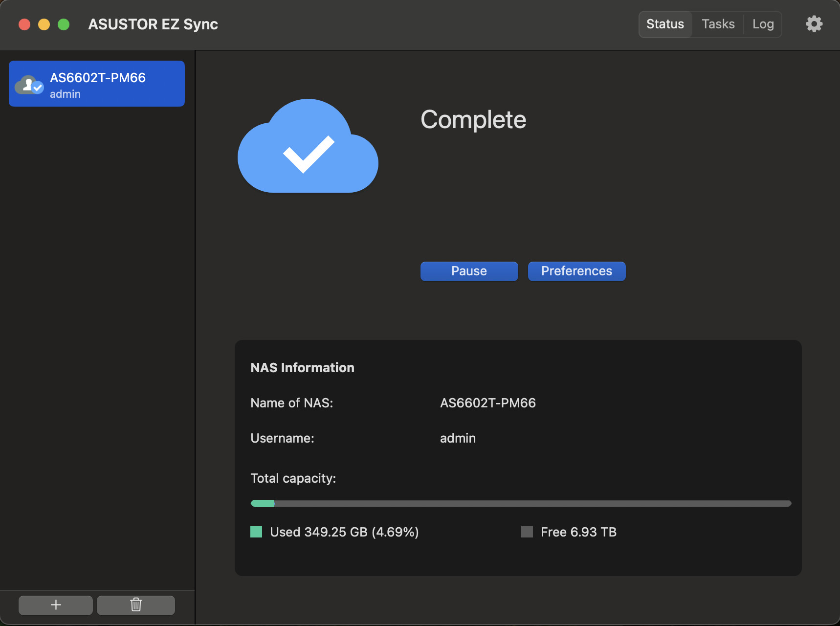840x626 pixels.
Task: Click the cloud user icon in sidebar
Action: (x=29, y=85)
